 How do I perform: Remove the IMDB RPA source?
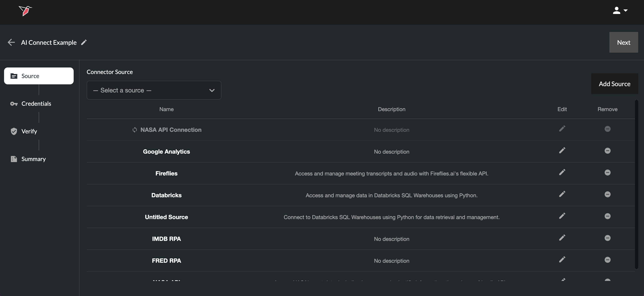click(607, 238)
